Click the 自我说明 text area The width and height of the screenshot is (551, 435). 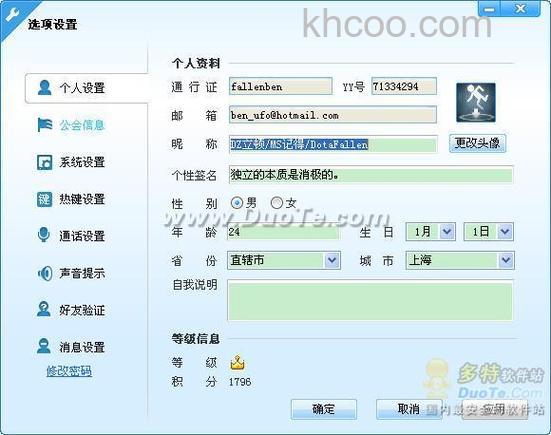pos(370,300)
